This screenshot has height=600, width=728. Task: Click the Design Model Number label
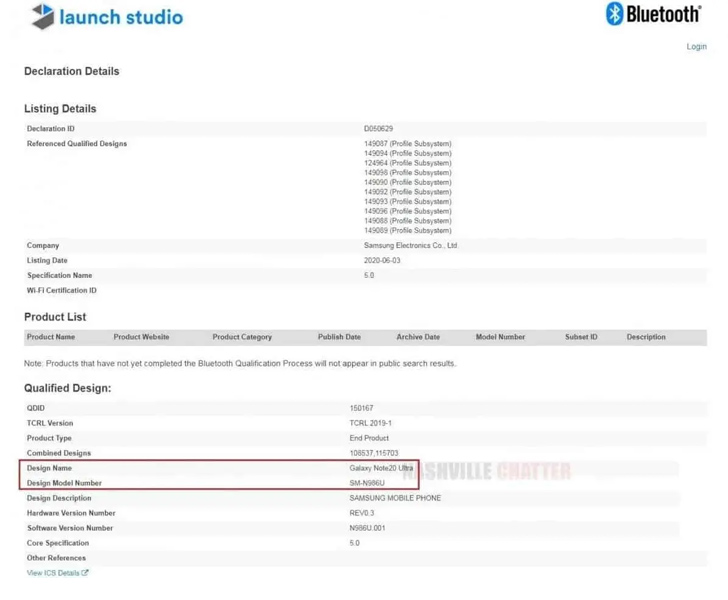point(64,483)
